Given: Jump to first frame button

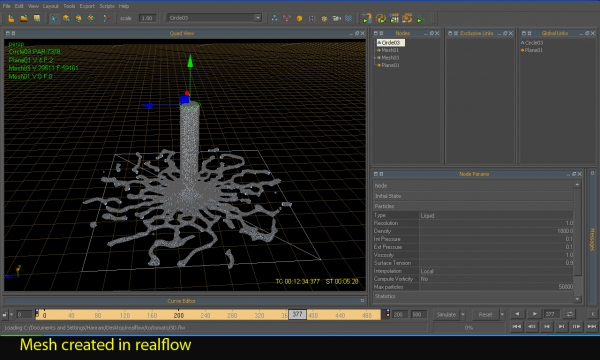Looking at the screenshot, I should click(x=517, y=326).
